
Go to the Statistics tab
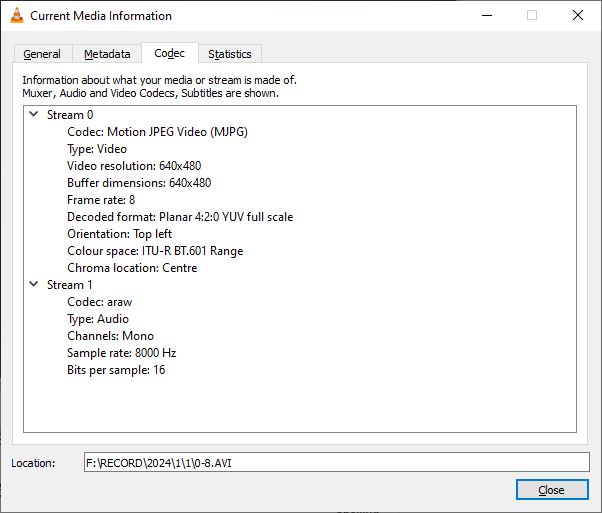(x=229, y=54)
